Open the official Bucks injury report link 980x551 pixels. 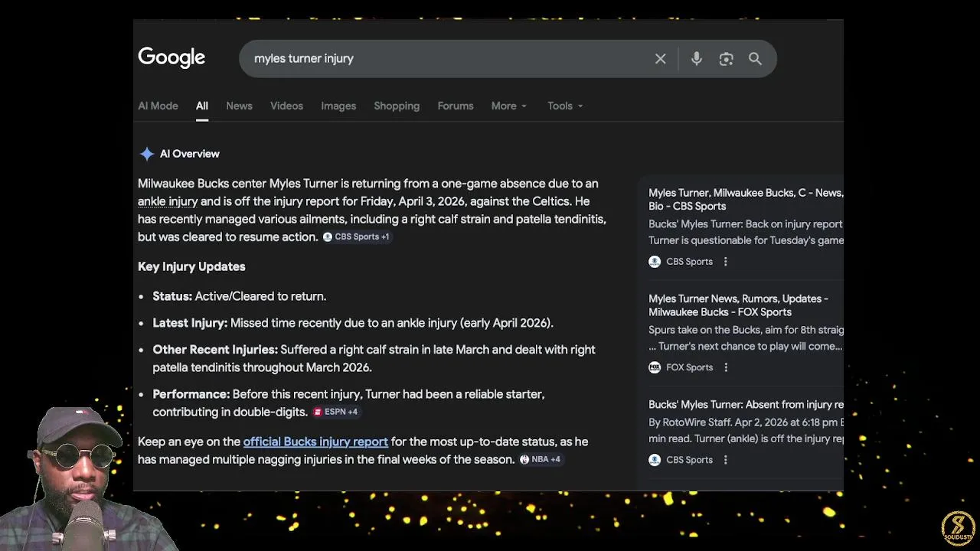click(315, 442)
